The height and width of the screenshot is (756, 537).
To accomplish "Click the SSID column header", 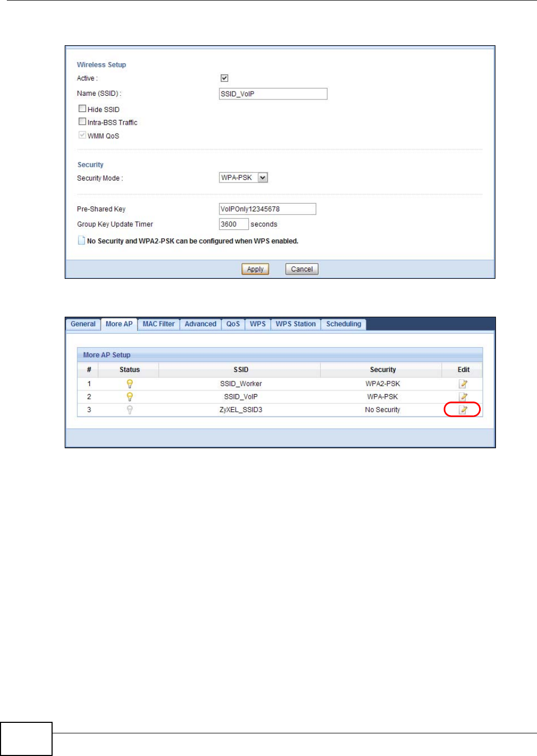I will tap(241, 370).
